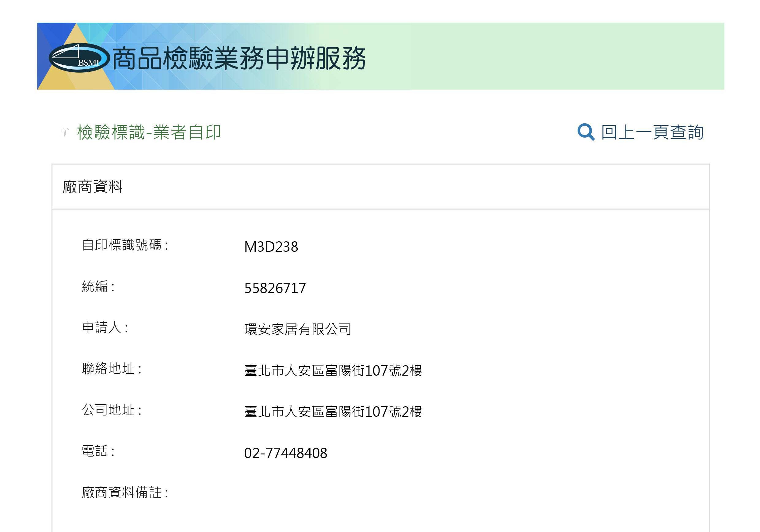
Task: Click the magnifier search icon
Action: (586, 132)
